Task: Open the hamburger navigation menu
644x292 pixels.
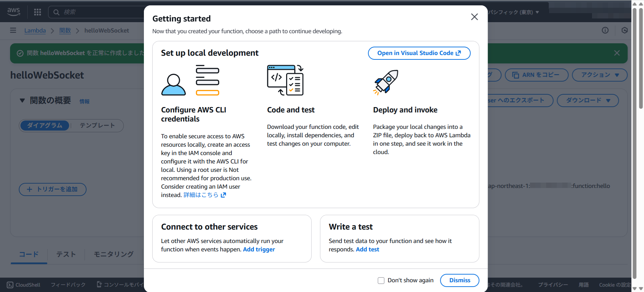Action: click(x=13, y=31)
